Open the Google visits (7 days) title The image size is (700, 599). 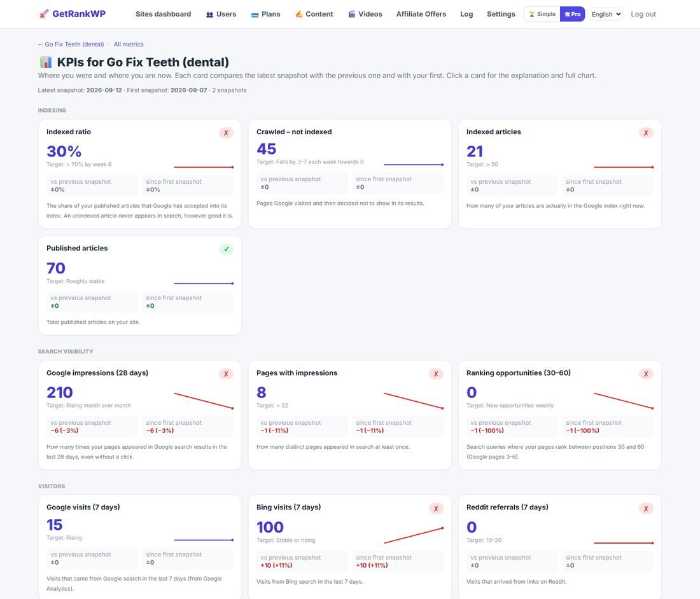83,507
